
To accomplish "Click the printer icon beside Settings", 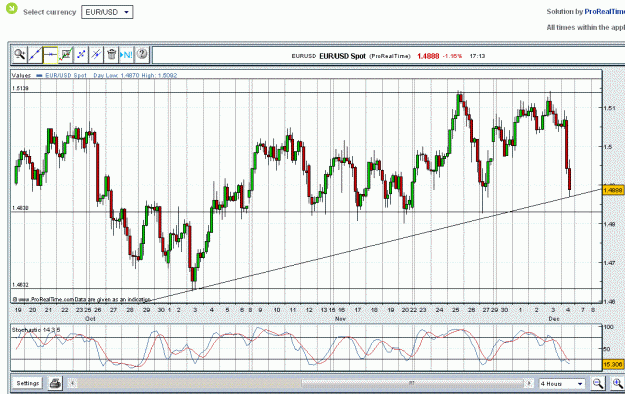I will pyautogui.click(x=55, y=384).
